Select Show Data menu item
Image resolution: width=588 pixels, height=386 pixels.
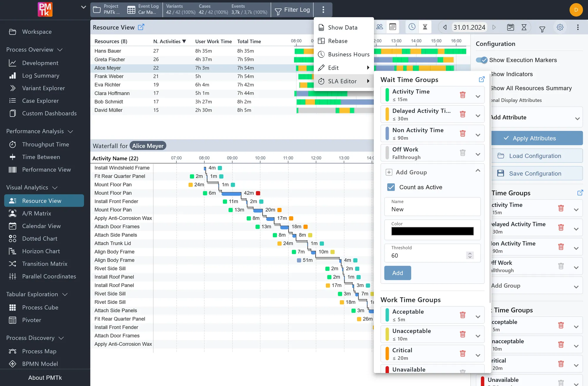pos(343,28)
